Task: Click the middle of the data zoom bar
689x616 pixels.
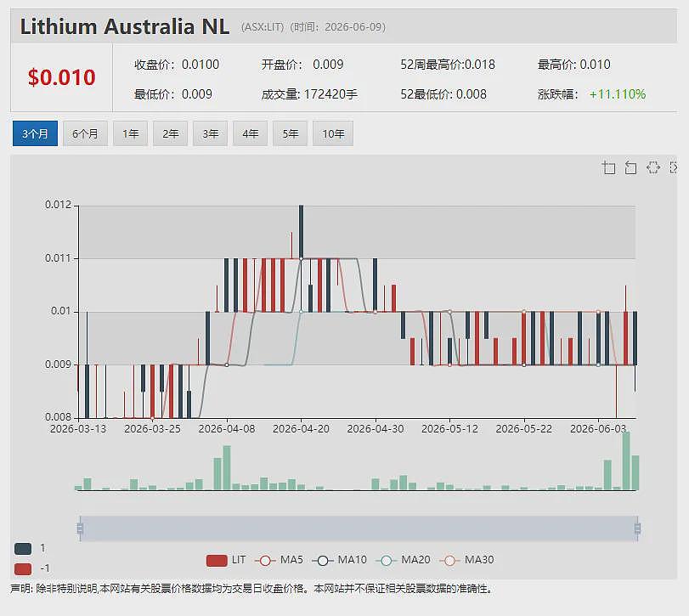Action: [x=359, y=528]
